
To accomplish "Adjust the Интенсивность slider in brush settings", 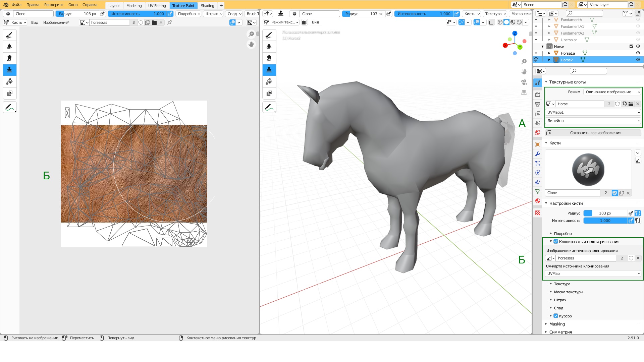I will pyautogui.click(x=605, y=221).
